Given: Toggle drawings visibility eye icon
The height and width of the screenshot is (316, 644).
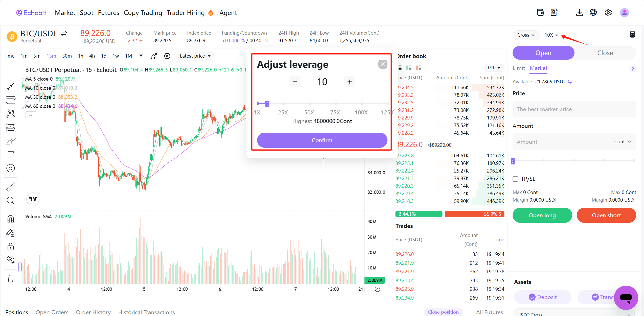Looking at the screenshot, I should click(11, 259).
